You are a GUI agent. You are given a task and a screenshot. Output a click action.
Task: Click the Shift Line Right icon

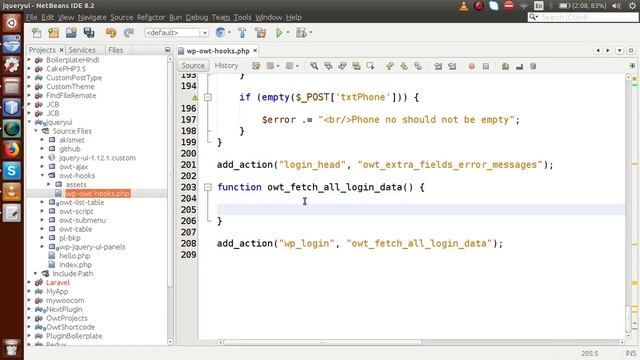(x=452, y=66)
